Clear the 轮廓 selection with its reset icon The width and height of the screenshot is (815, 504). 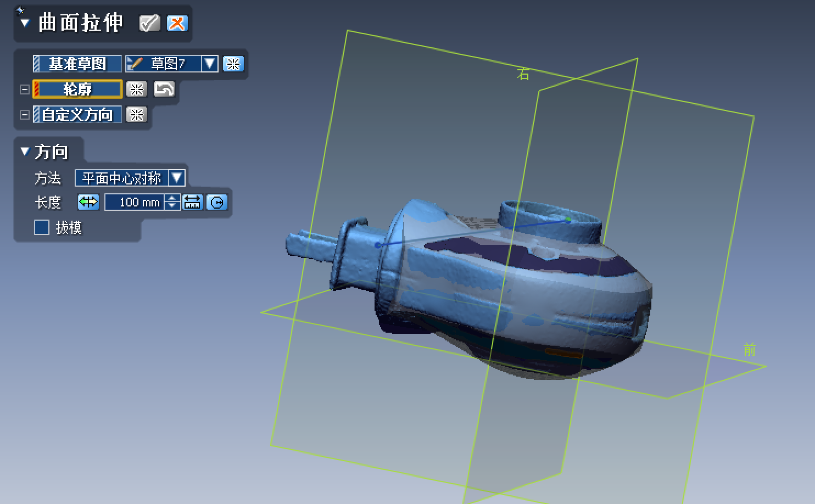click(x=136, y=89)
